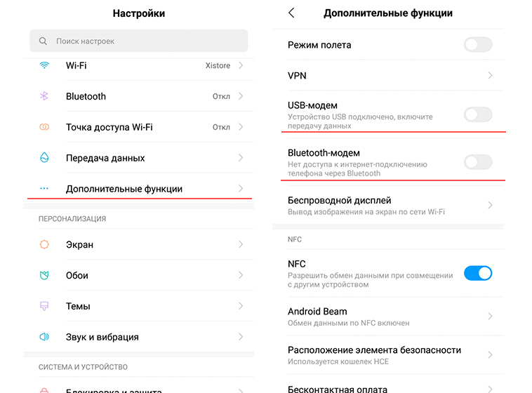The height and width of the screenshot is (393, 532).
Task: Go back with the arrow icon
Action: [291, 13]
